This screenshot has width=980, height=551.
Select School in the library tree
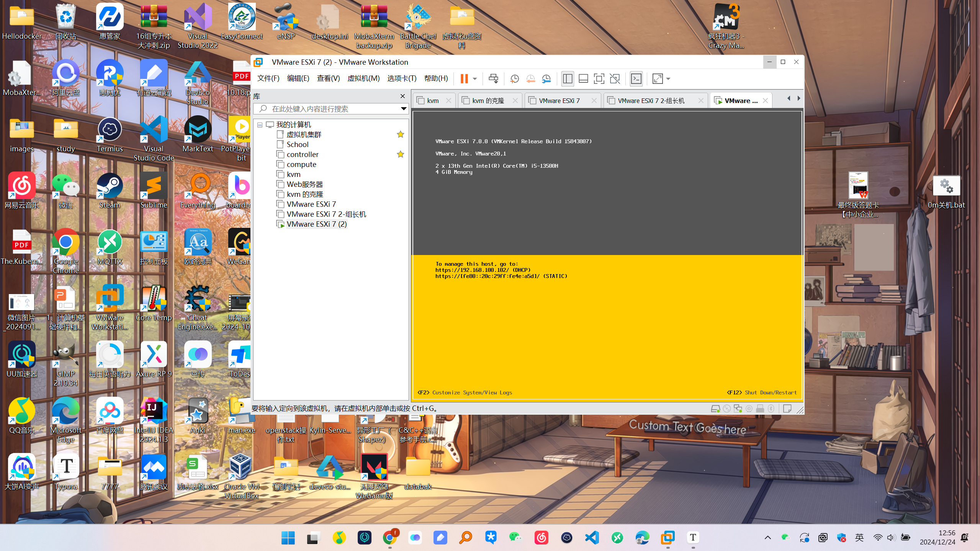297,144
